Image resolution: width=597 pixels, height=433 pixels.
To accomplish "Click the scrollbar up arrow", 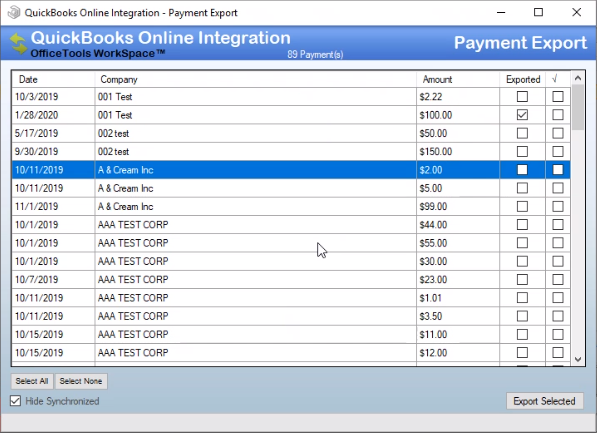I will pyautogui.click(x=578, y=78).
